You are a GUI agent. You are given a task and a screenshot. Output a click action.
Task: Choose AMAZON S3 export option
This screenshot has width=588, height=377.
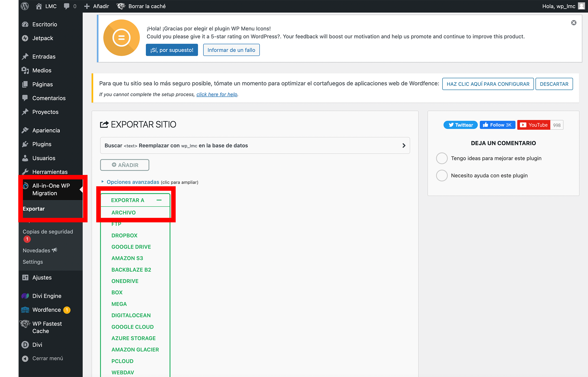[127, 258]
